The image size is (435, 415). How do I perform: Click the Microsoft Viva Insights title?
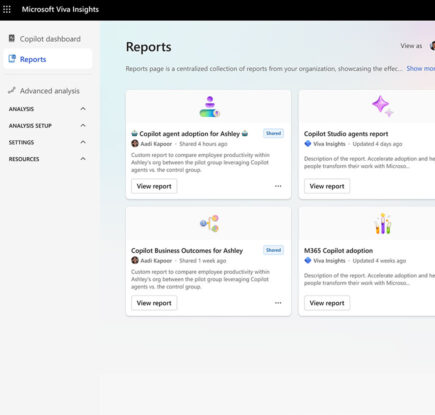[60, 9]
